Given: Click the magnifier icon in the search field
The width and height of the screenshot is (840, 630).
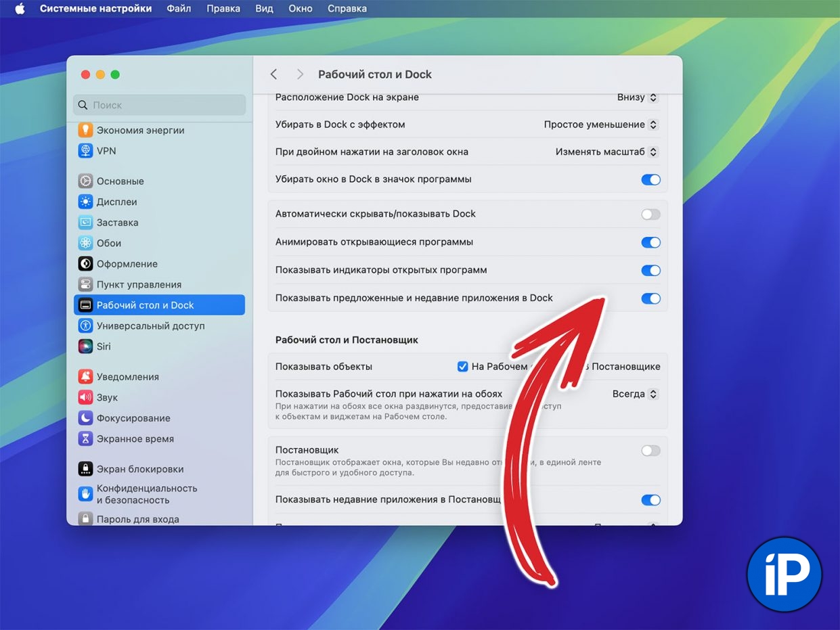Looking at the screenshot, I should tap(83, 105).
